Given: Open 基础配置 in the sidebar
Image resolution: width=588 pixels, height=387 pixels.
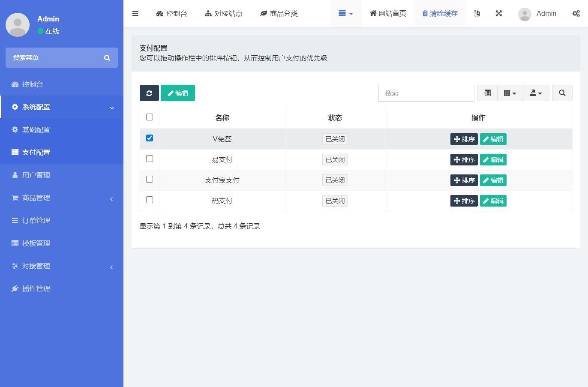Looking at the screenshot, I should pyautogui.click(x=62, y=130).
